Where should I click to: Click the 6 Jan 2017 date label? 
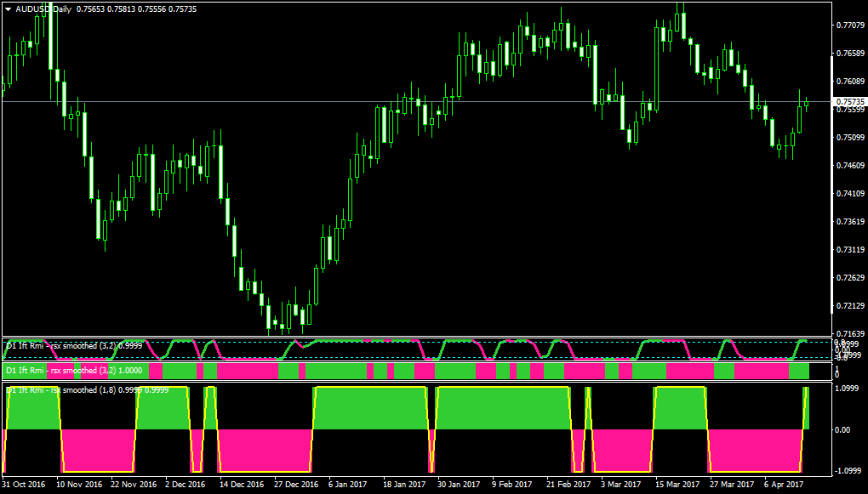(x=348, y=484)
